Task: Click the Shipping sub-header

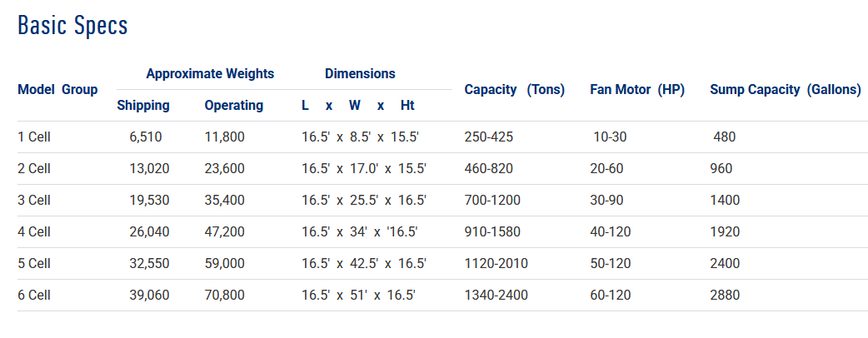Action: tap(143, 105)
